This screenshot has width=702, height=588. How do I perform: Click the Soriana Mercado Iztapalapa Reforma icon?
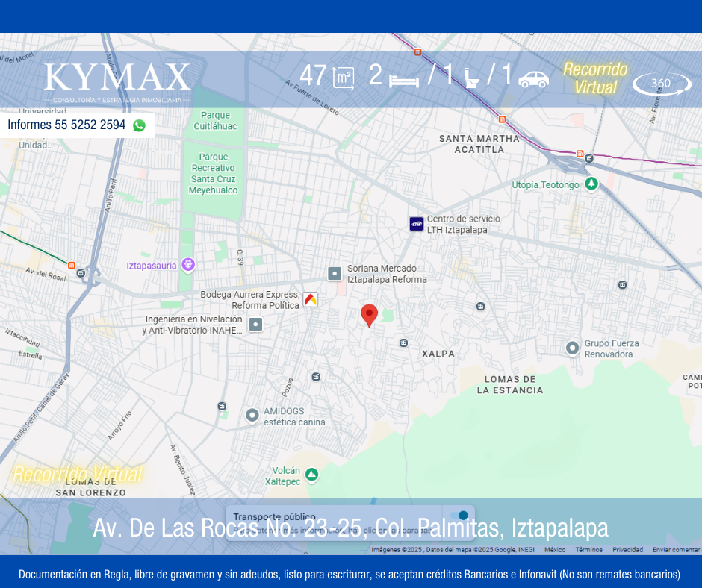[x=335, y=274]
